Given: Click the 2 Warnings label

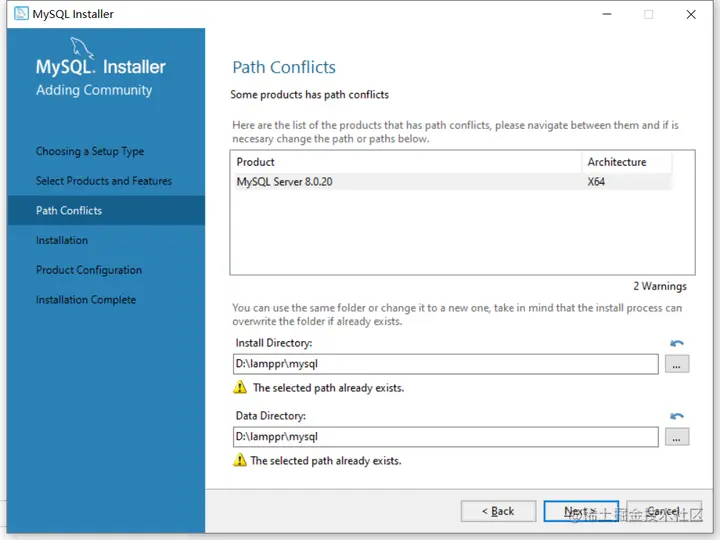Looking at the screenshot, I should [660, 286].
